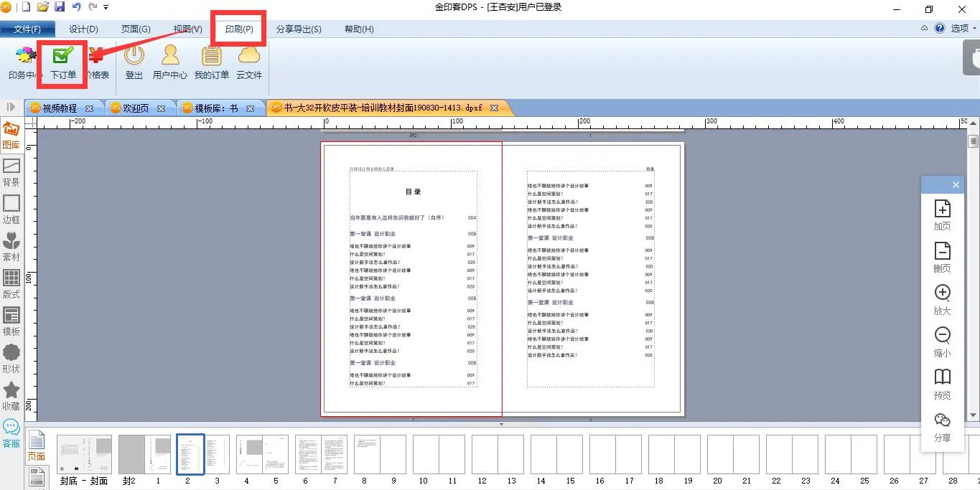Expand the left side panel arrow
This screenshot has width=980, height=490.
point(11,107)
